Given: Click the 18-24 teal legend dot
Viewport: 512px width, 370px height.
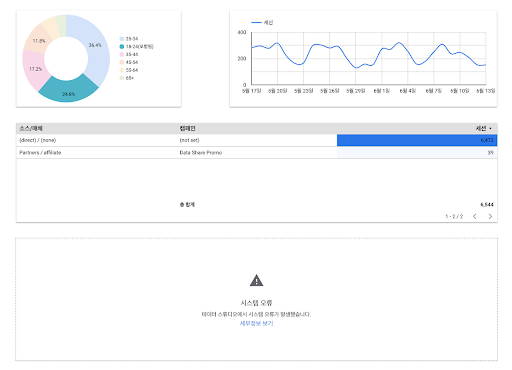Looking at the screenshot, I should pos(122,47).
